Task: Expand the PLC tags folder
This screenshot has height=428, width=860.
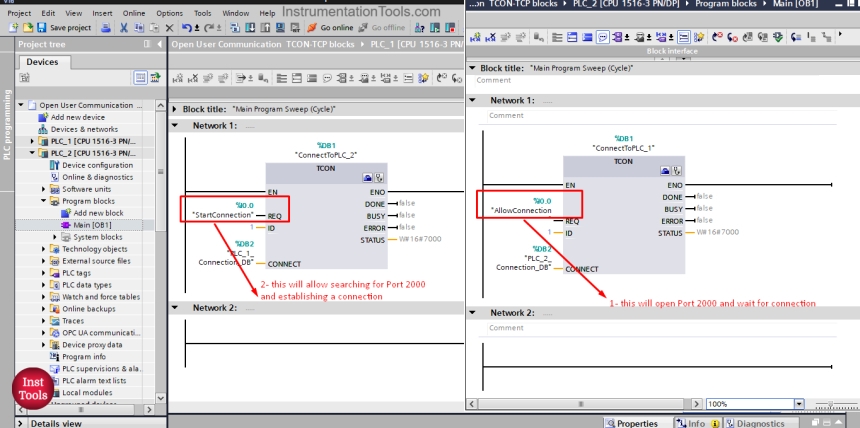Action: click(43, 273)
